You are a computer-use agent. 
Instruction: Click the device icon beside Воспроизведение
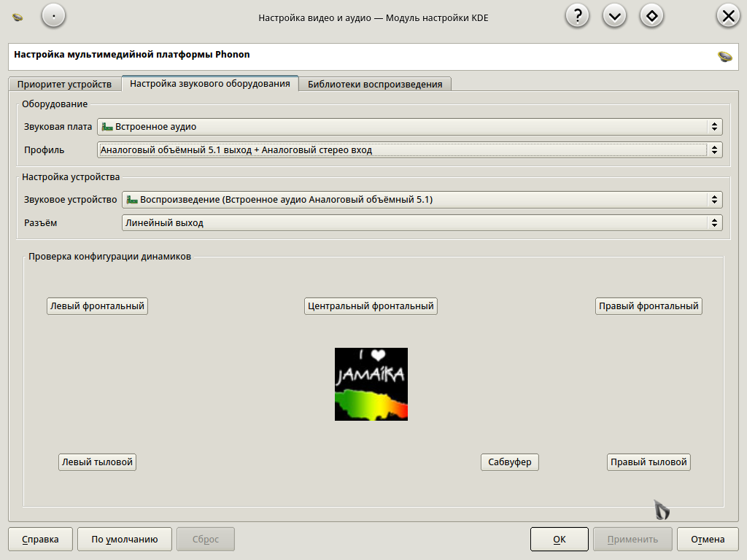pos(132,200)
